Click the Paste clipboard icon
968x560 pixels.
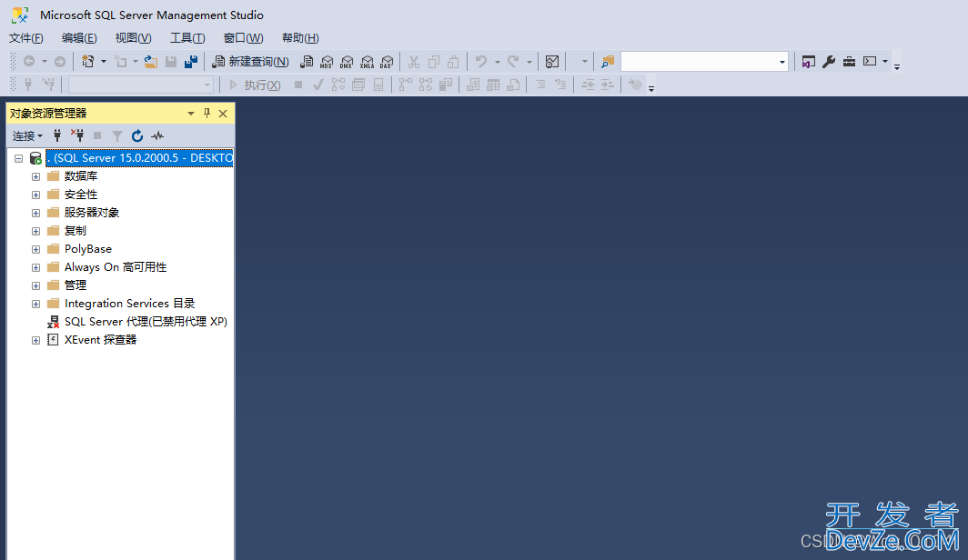coord(454,62)
